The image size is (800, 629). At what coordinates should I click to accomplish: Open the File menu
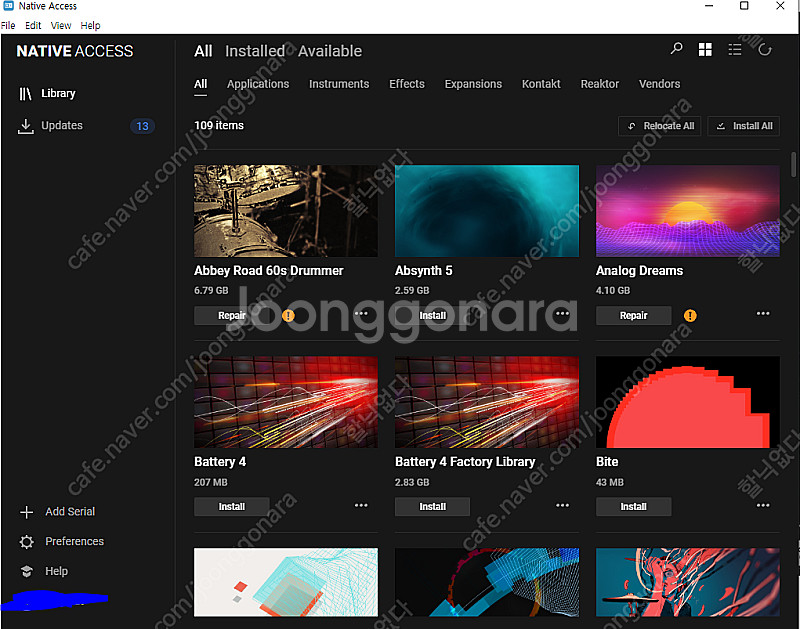click(x=8, y=26)
